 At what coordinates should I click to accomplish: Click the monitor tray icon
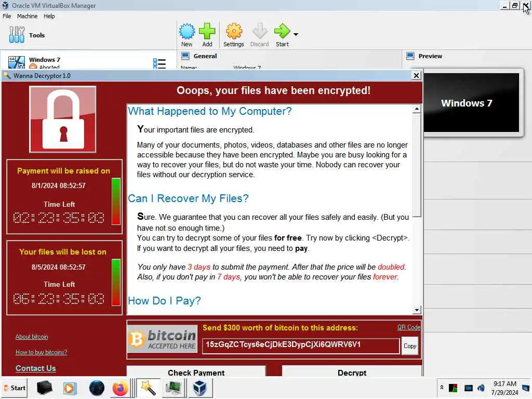click(x=469, y=388)
